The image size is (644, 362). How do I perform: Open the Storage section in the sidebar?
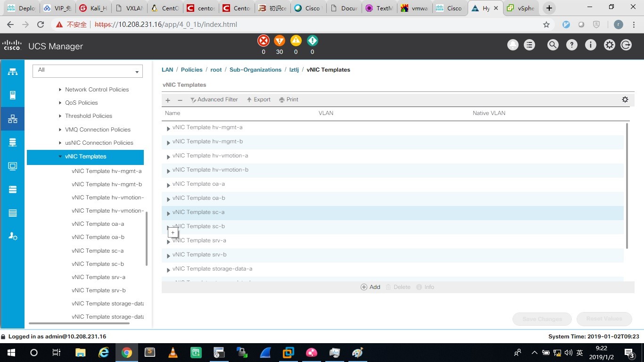13,189
